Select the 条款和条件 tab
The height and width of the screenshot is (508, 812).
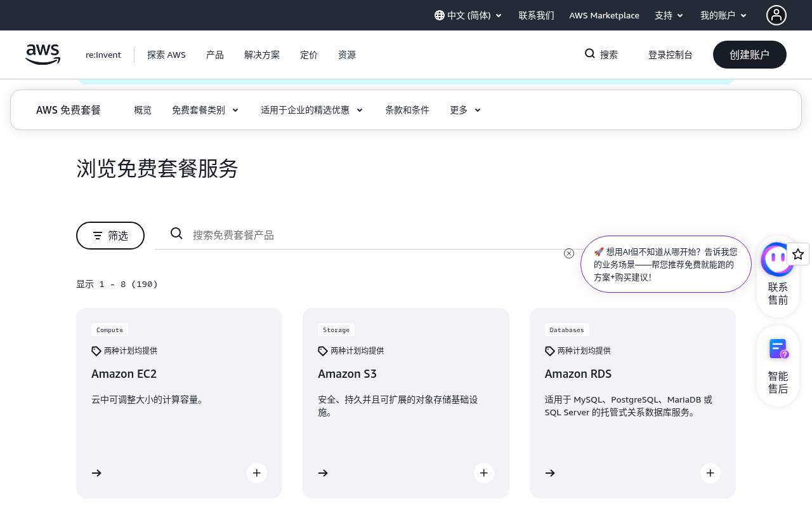407,110
